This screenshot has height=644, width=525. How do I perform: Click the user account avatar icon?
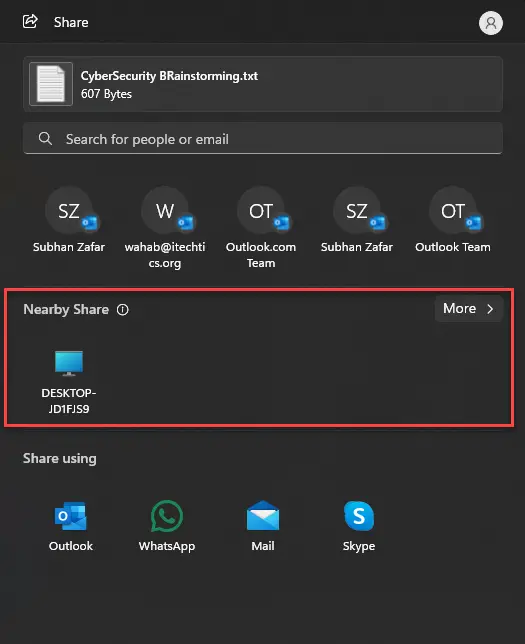point(490,23)
